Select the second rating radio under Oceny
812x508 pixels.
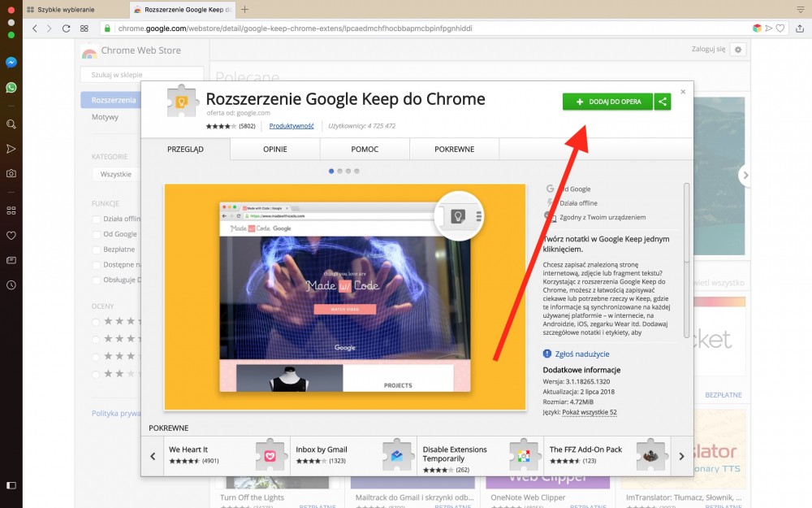(x=96, y=340)
